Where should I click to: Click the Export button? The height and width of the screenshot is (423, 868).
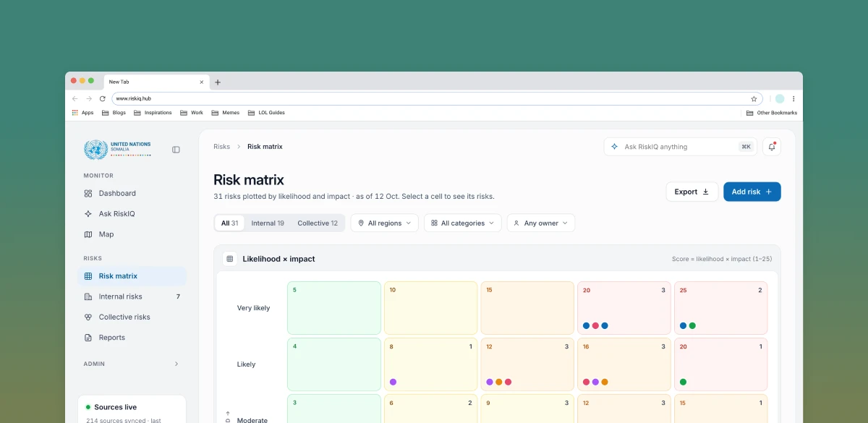[692, 192]
